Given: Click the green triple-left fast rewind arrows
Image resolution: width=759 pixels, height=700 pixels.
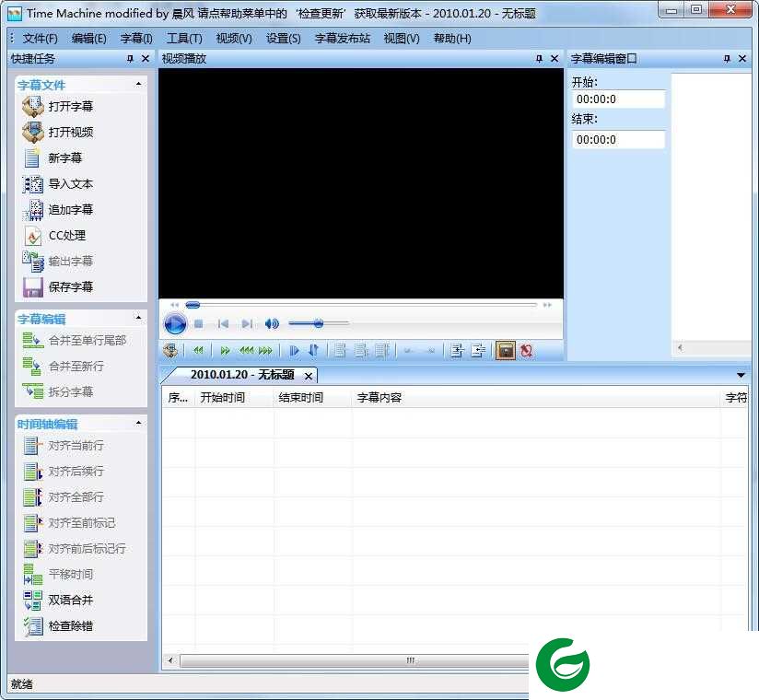Looking at the screenshot, I should pos(246,350).
